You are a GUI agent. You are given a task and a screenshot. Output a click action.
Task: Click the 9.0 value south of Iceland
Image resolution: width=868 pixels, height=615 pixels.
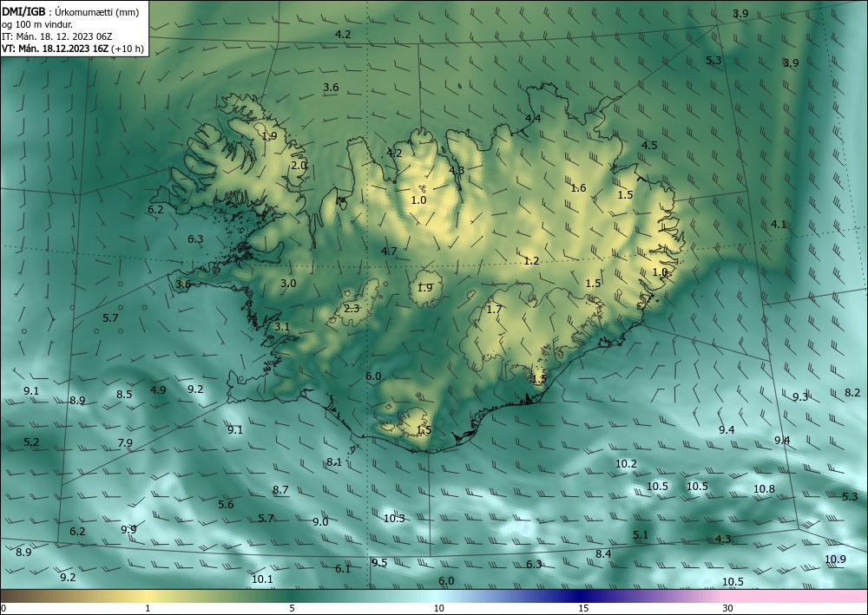320,522
